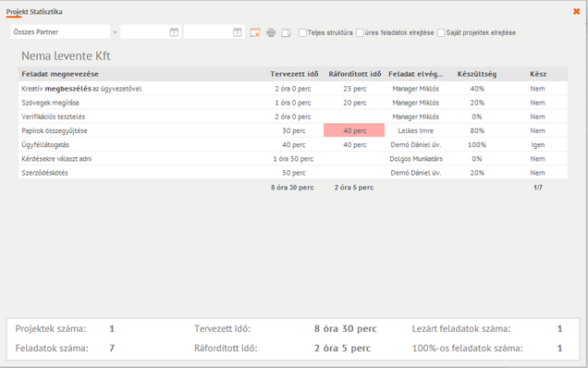Image resolution: width=588 pixels, height=368 pixels.
Task: Click the Feladat elvég... column header
Action: click(x=415, y=74)
